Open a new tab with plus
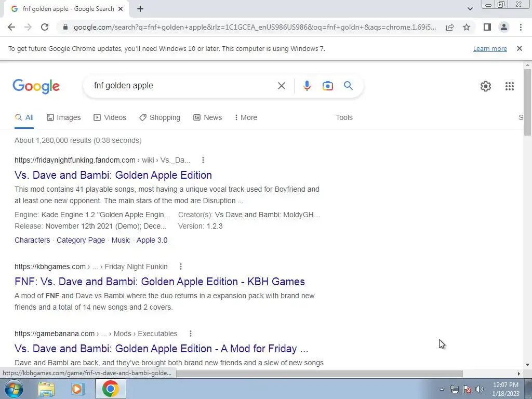Image resolution: width=532 pixels, height=399 pixels. pyautogui.click(x=140, y=9)
